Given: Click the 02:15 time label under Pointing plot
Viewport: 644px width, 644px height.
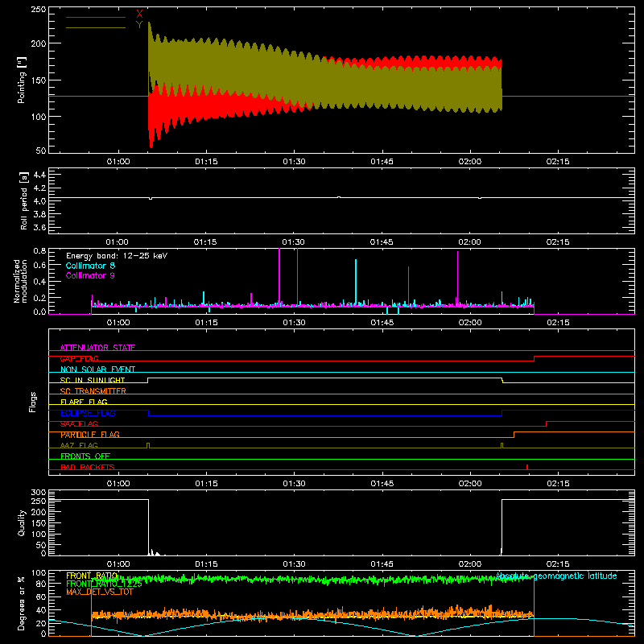Looking at the screenshot, I should click(x=558, y=162).
